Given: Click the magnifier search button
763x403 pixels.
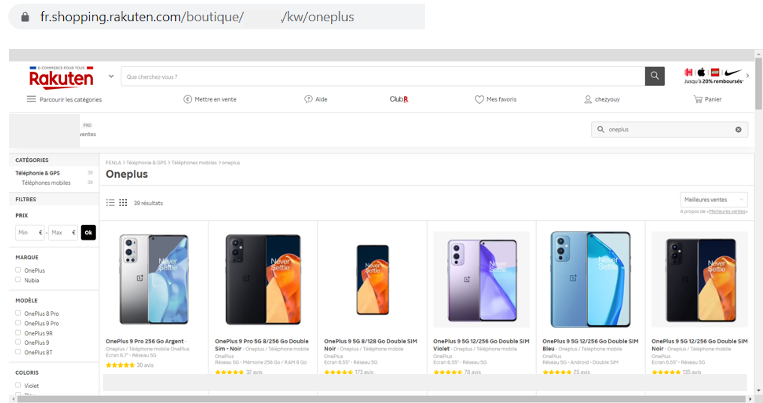Looking at the screenshot, I should click(654, 76).
